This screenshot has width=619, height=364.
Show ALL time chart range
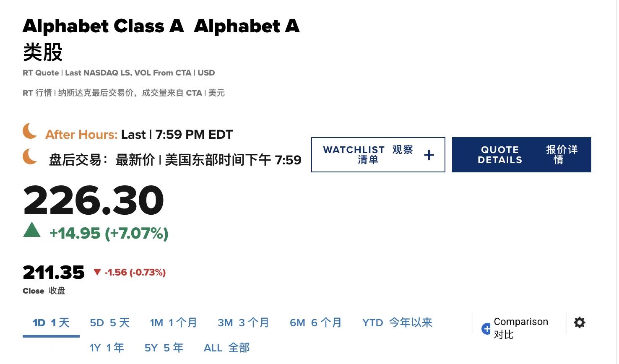(x=227, y=348)
